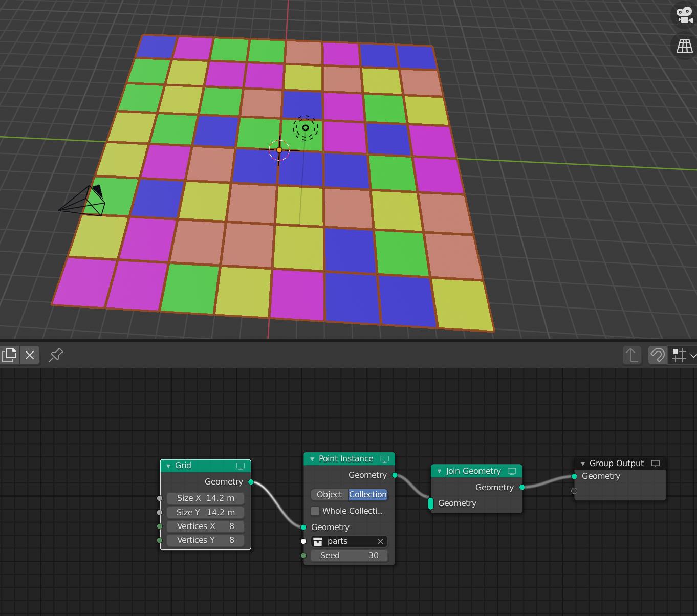The image size is (697, 616).
Task: Toggle Point Instance viewer monitor icon
Action: [384, 459]
